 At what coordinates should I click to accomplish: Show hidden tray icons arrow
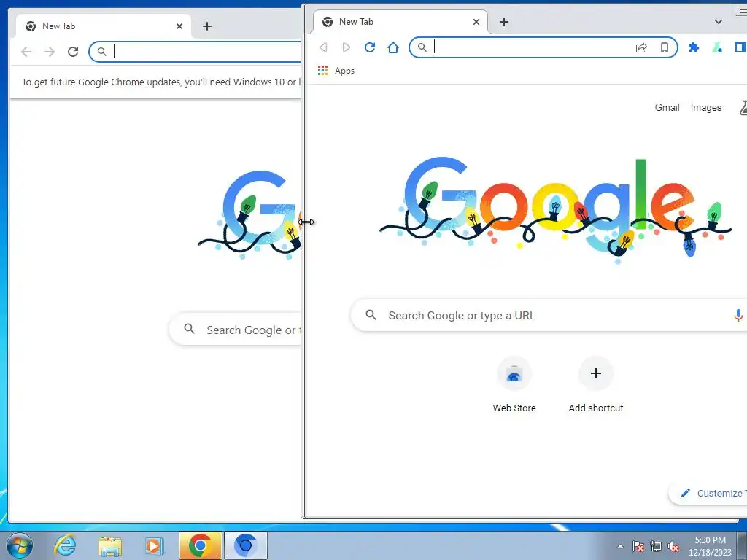(620, 546)
